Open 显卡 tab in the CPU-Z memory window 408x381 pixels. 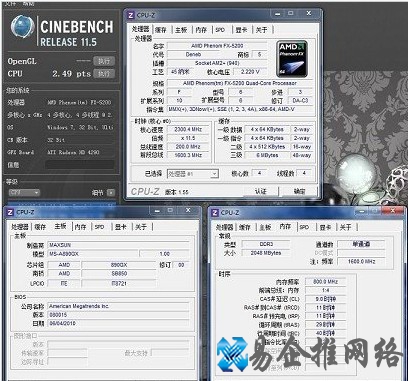pyautogui.click(x=325, y=227)
